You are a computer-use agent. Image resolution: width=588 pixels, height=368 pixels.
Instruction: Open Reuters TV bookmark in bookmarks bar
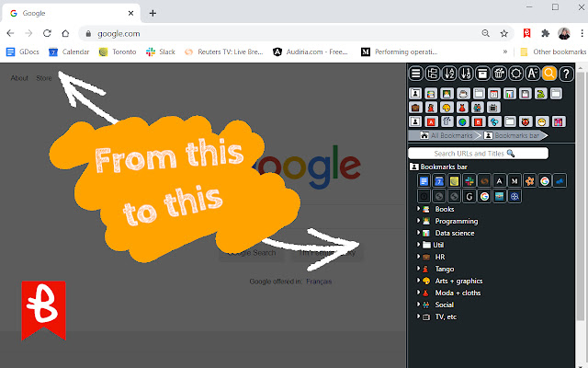[x=224, y=52]
